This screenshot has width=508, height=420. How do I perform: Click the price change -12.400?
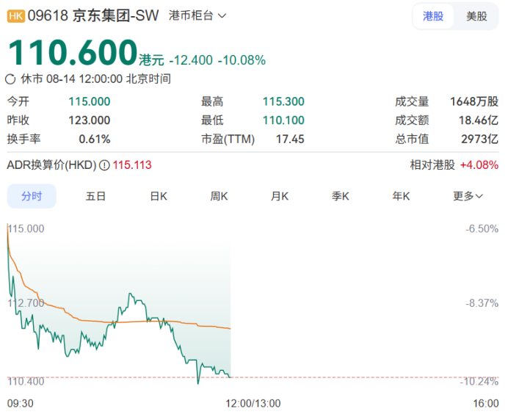coord(191,60)
